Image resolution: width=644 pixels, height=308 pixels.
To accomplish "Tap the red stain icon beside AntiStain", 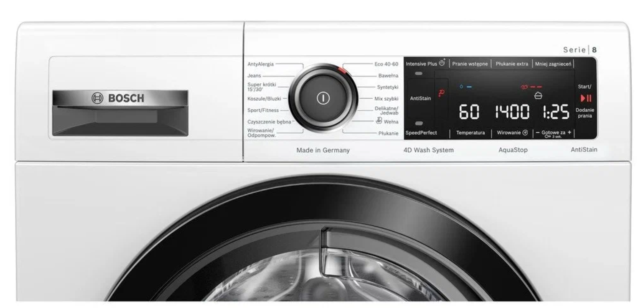I will pyautogui.click(x=441, y=94).
